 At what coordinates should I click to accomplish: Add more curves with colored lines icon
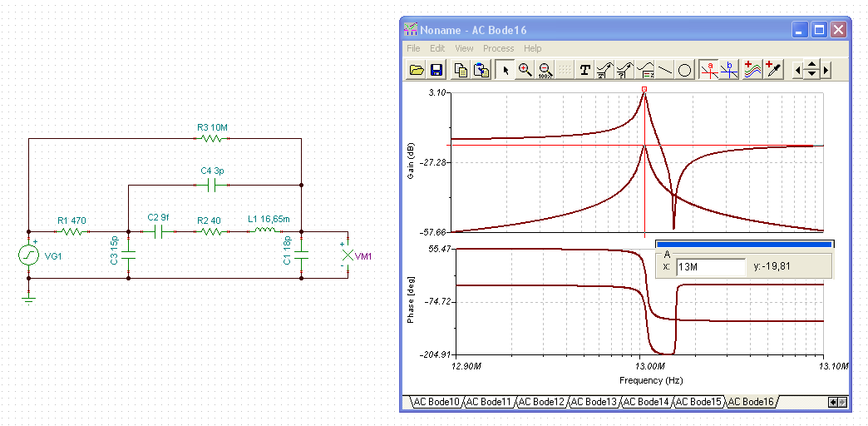pos(752,70)
